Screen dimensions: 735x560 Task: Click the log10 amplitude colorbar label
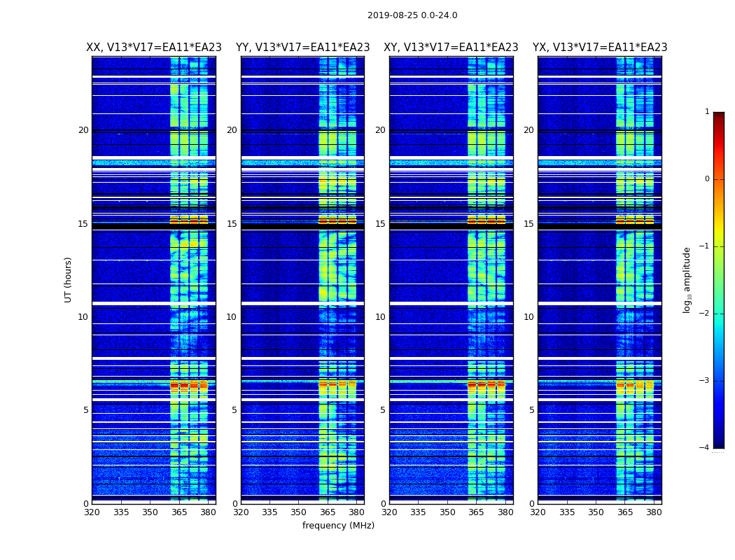pos(687,280)
